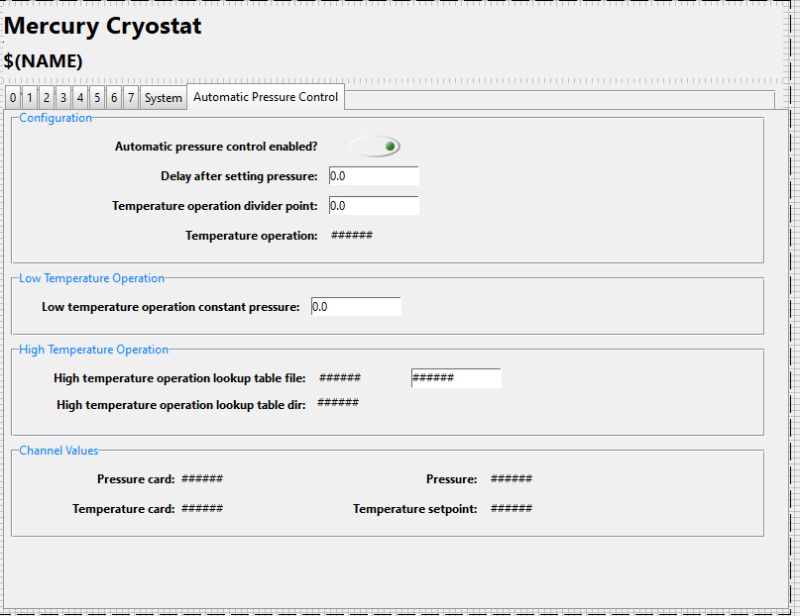
Task: Click the Delay after setting pressure input field
Action: pyautogui.click(x=375, y=176)
